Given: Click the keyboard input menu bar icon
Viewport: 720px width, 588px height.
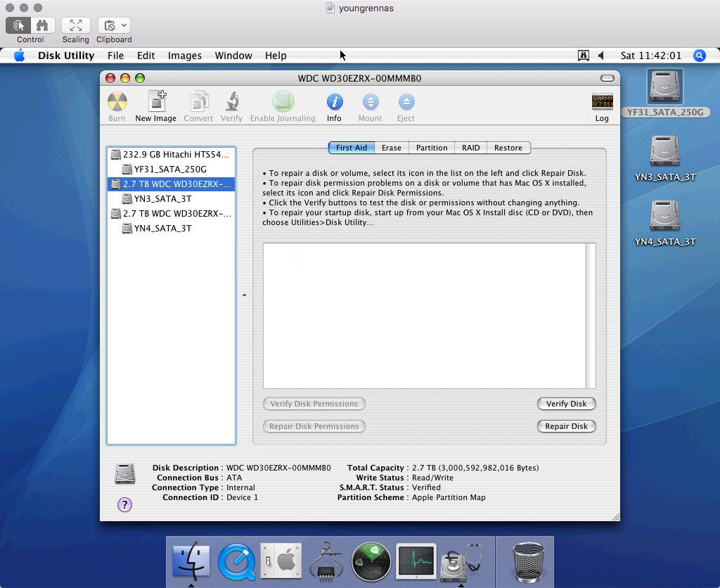Looking at the screenshot, I should pyautogui.click(x=583, y=56).
